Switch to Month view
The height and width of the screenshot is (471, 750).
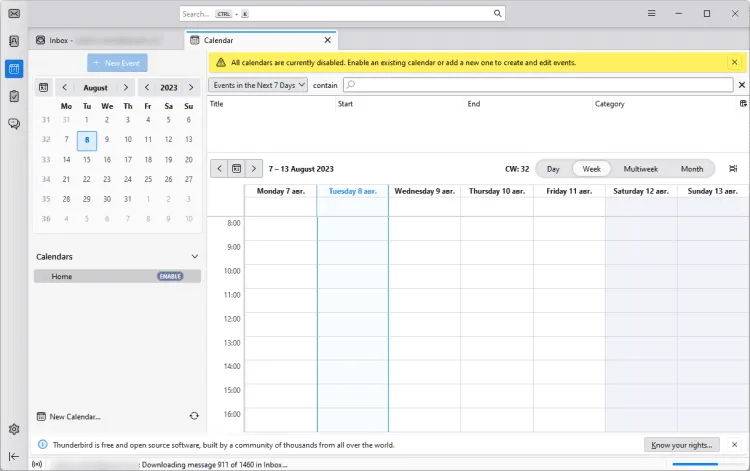coord(692,169)
